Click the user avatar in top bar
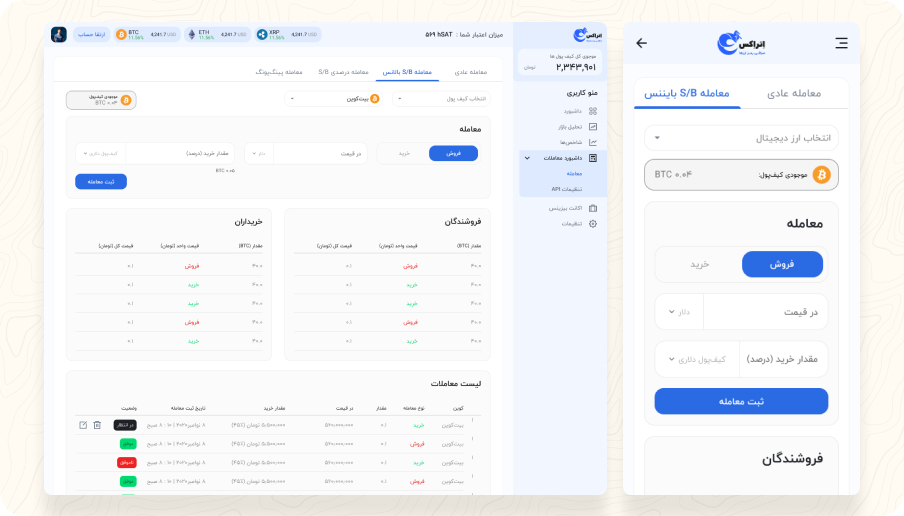Screen dimensions: 904x516 coord(59,34)
